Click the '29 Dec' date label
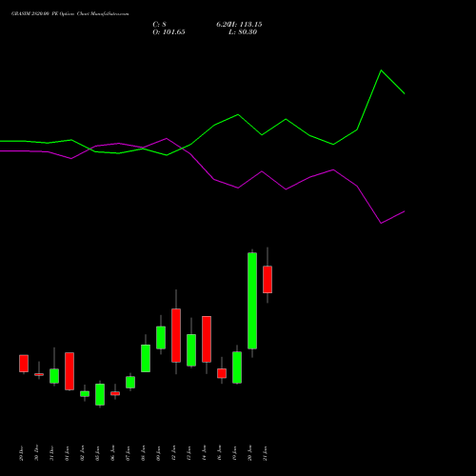The height and width of the screenshot is (476, 476). click(x=21, y=453)
